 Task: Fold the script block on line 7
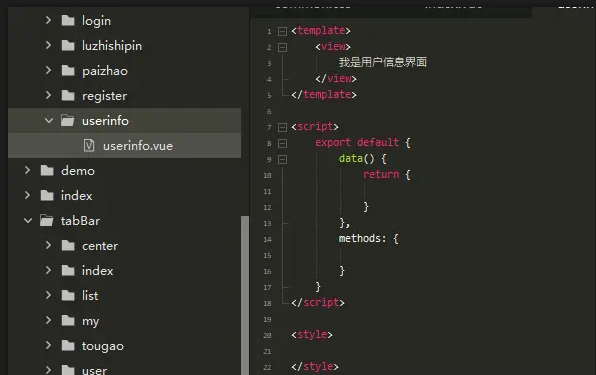pyautogui.click(x=282, y=127)
